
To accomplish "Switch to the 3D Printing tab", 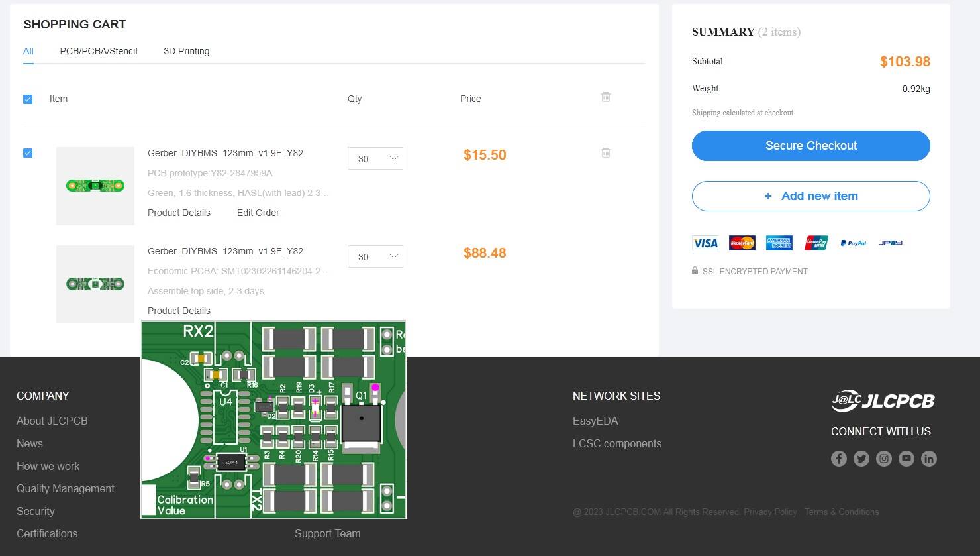I will coord(186,51).
